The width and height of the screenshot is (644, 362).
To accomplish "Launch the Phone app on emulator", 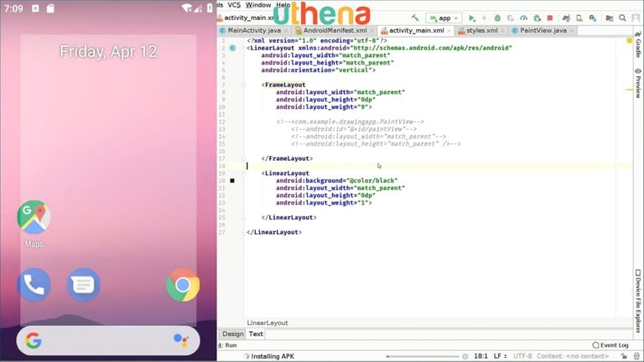I will pyautogui.click(x=34, y=285).
